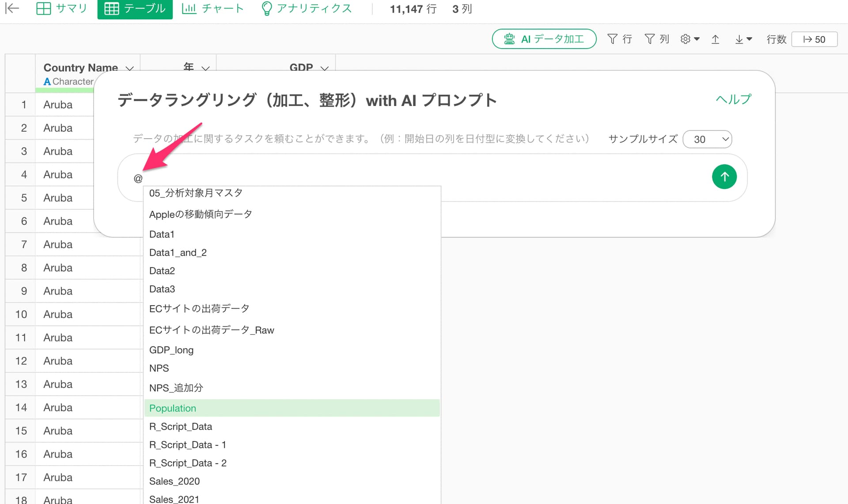
Task: Open the アナリティクス tab
Action: pyautogui.click(x=307, y=9)
